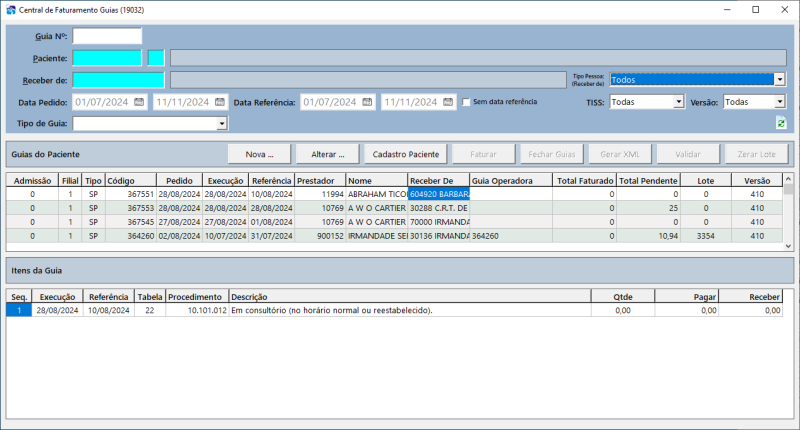The width and height of the screenshot is (800, 430).
Task: Expand the TISS dropdown
Action: [x=678, y=102]
